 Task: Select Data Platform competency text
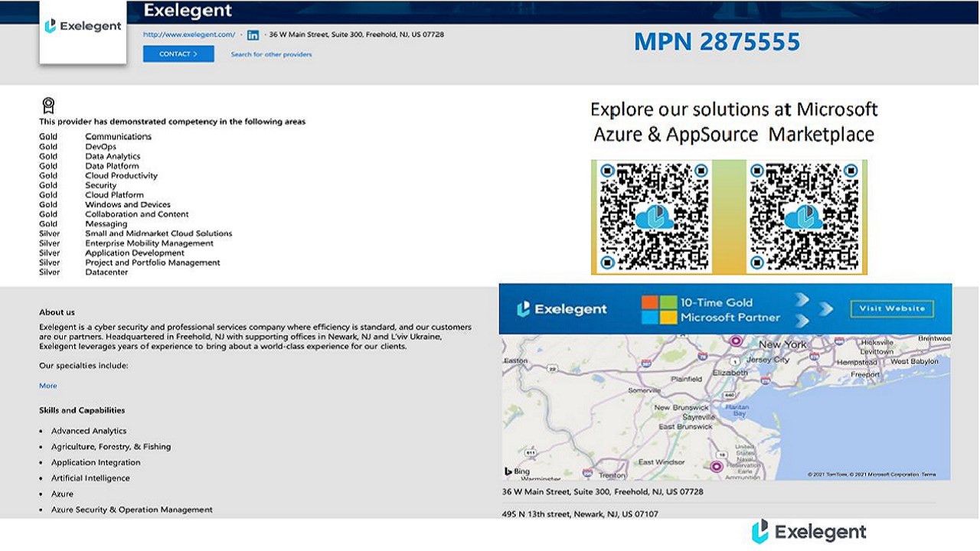pyautogui.click(x=112, y=166)
